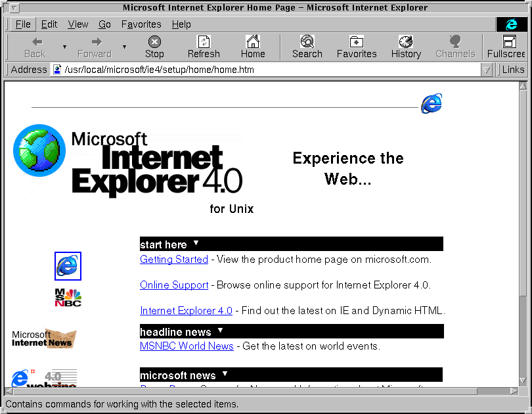This screenshot has width=532, height=414.
Task: Click the Forward toolbar button
Action: pos(95,47)
